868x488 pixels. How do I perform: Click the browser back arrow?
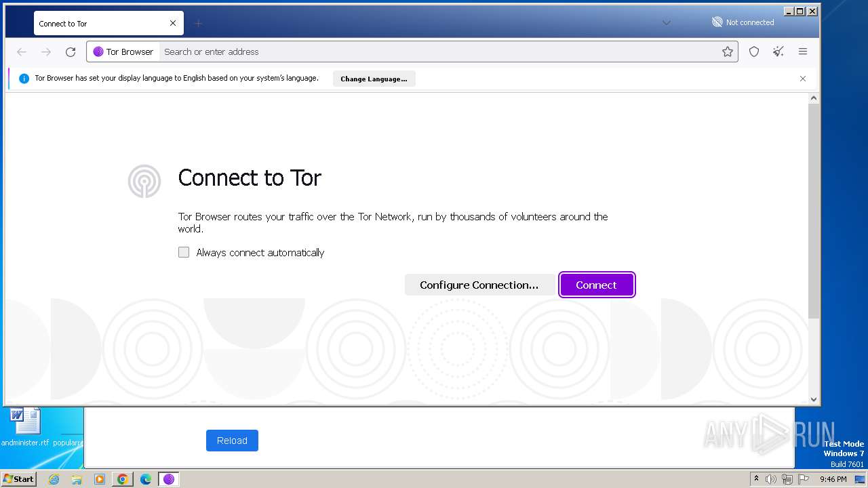pyautogui.click(x=22, y=52)
